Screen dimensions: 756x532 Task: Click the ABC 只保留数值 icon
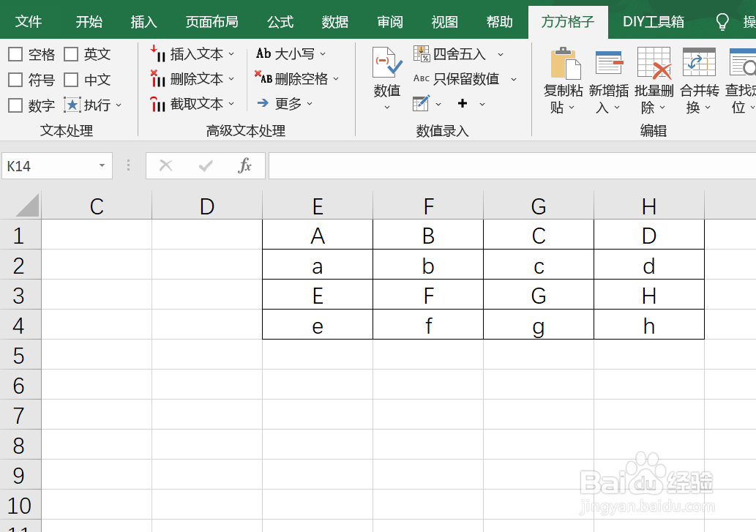422,78
